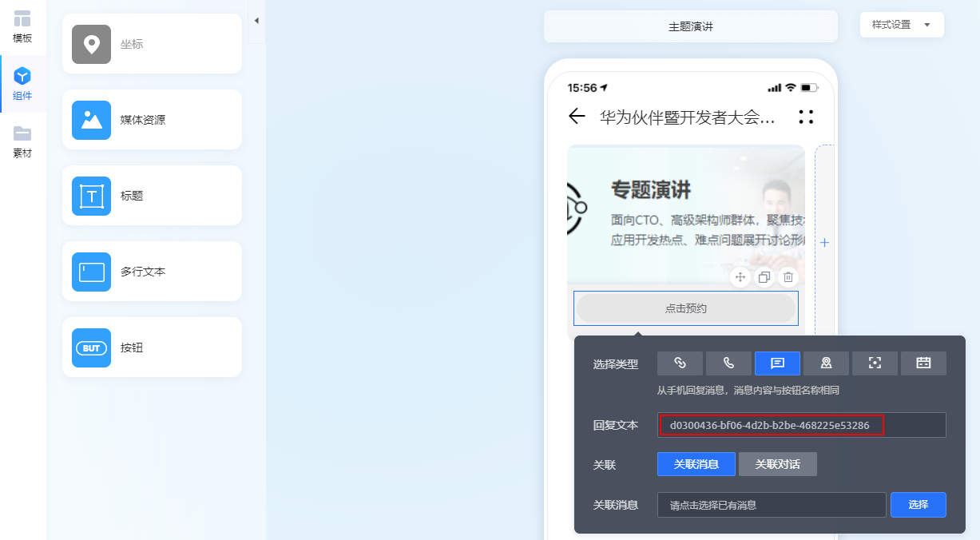Open the 模板 templates sidebar tab
Viewport: 980px width, 540px height.
[22, 26]
